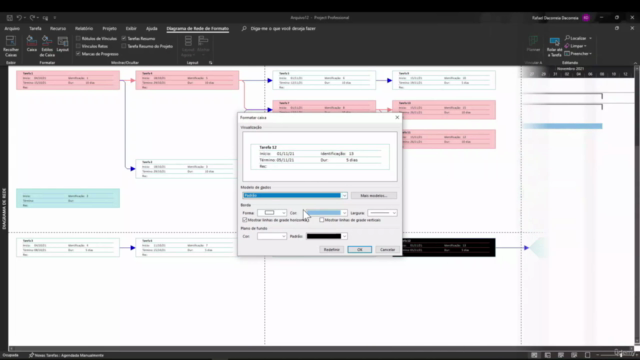The width and height of the screenshot is (640, 360).
Task: Select Diagrama de Rede de Formato tab
Action: point(198,29)
